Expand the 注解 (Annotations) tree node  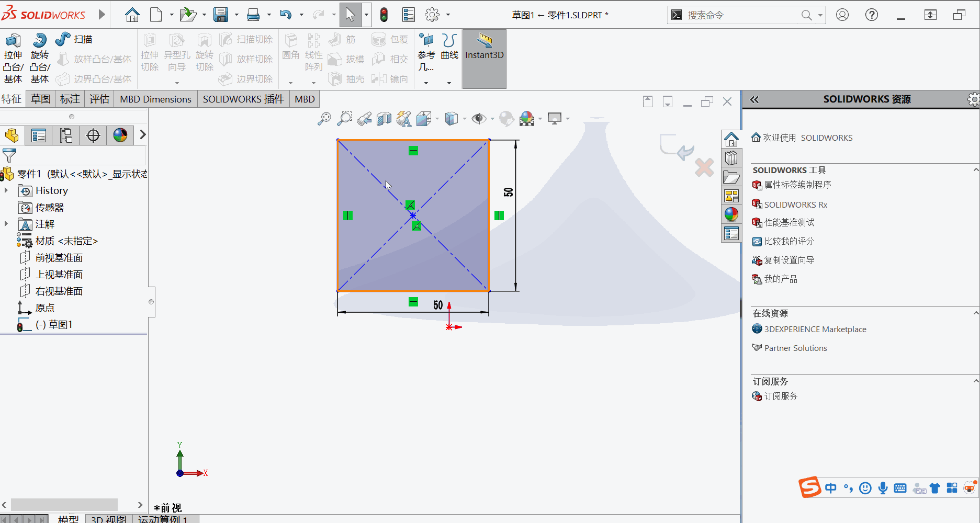6,224
